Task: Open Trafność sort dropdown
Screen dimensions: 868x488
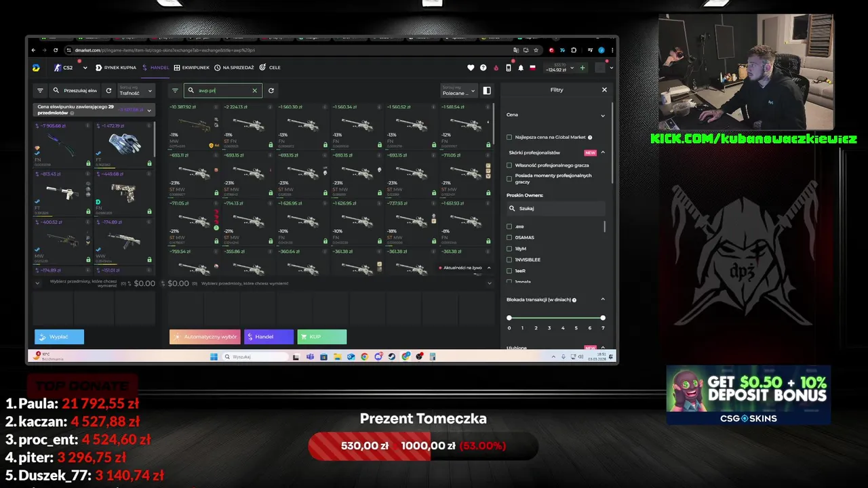Action: pos(136,90)
